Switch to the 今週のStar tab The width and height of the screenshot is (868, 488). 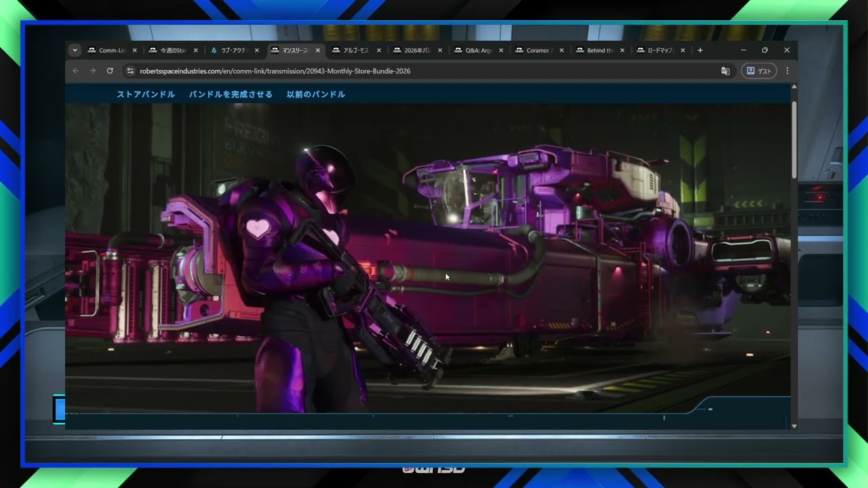[x=173, y=50]
